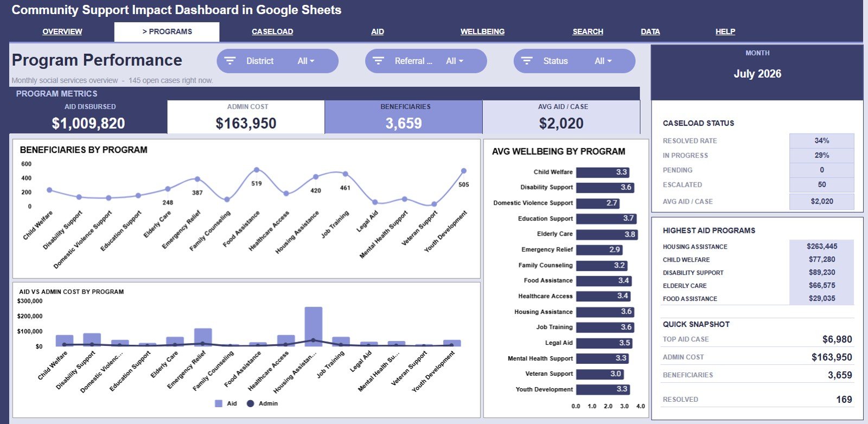Viewport: 868px width, 424px height.
Task: Click the 'Aid vs Admin Cost by Program' title
Action: [x=72, y=292]
